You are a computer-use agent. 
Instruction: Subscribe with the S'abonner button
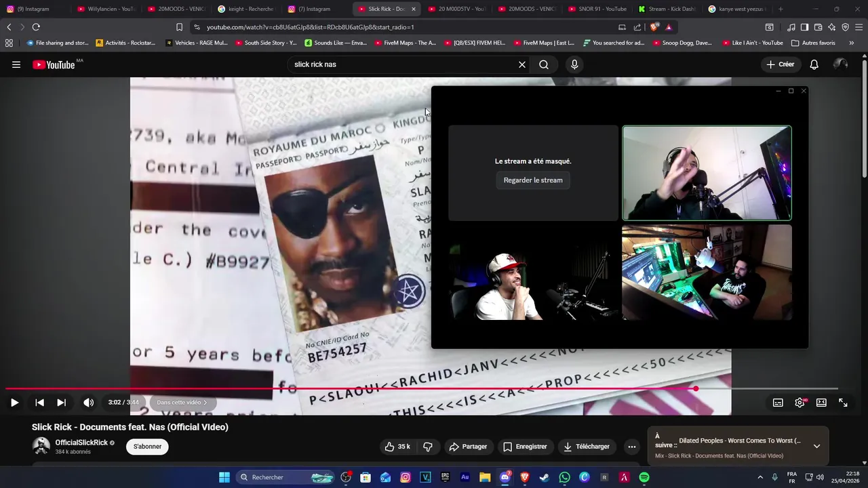[147, 447]
